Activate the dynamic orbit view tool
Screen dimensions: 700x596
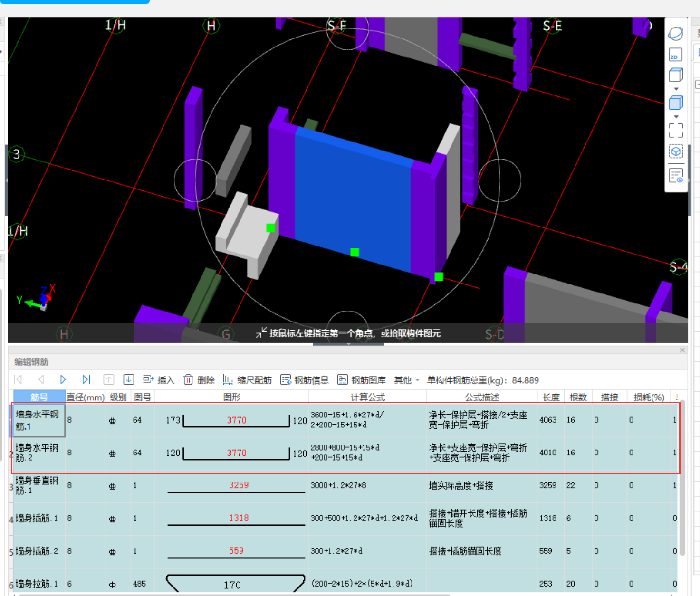point(675,34)
